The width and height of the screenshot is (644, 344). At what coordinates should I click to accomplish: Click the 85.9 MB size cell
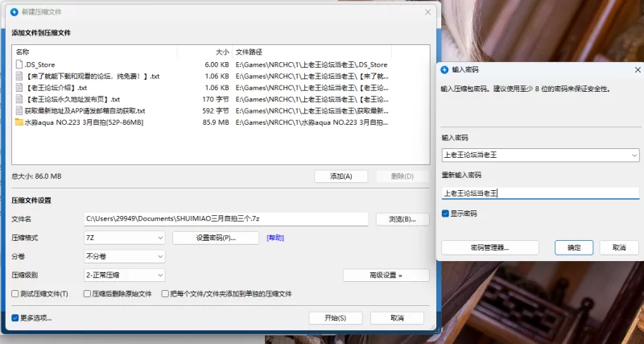click(216, 122)
